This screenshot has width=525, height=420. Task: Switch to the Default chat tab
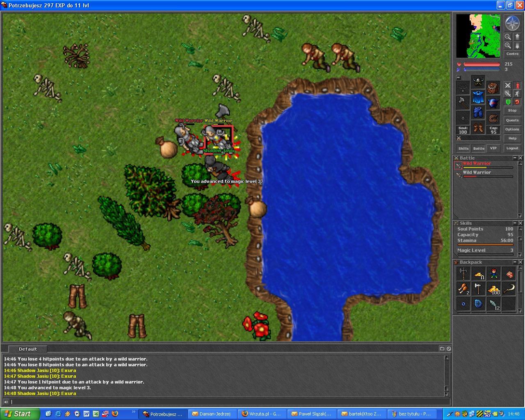[x=28, y=349]
